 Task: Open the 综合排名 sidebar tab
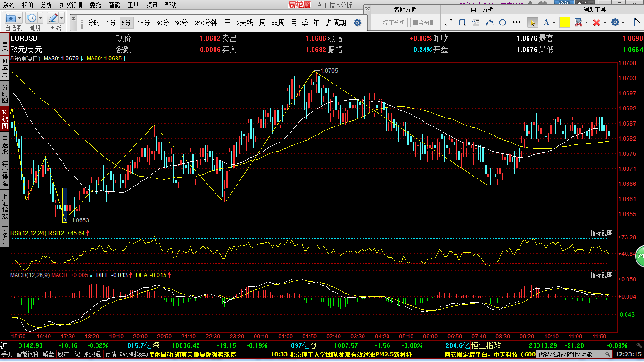coord(5,174)
